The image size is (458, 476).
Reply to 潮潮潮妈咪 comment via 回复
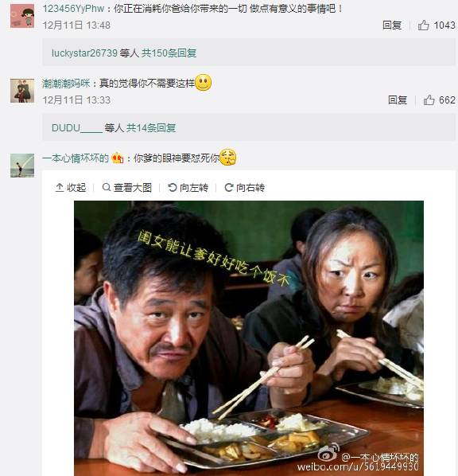click(398, 99)
